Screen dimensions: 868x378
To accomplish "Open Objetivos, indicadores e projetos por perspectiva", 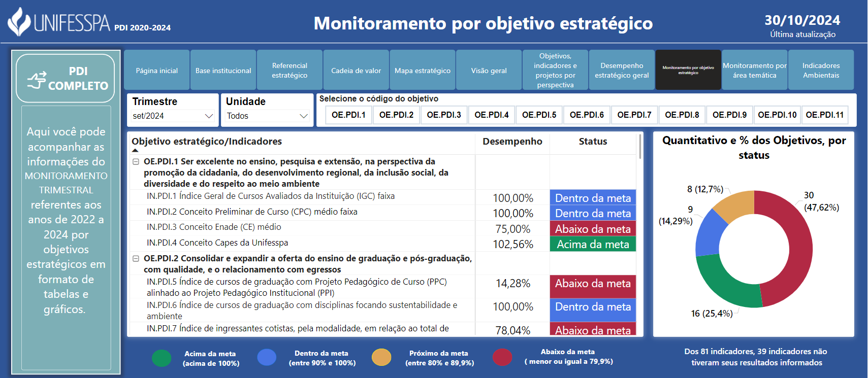I will tap(555, 70).
